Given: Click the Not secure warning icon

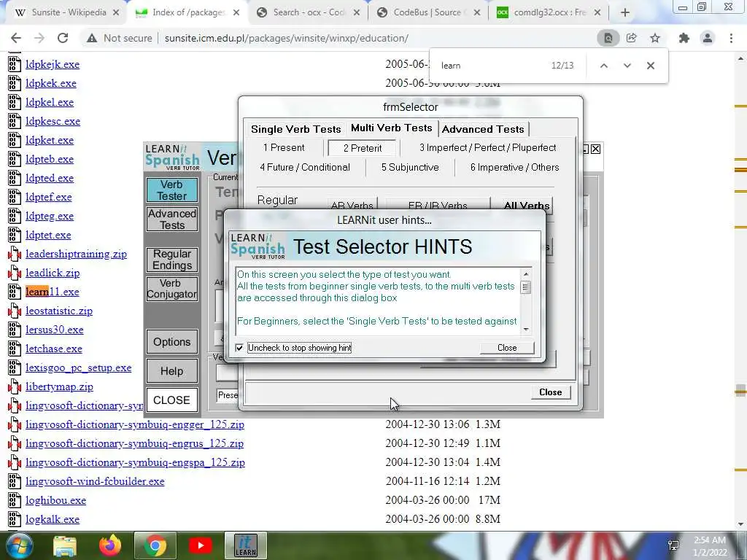Looking at the screenshot, I should point(92,38).
